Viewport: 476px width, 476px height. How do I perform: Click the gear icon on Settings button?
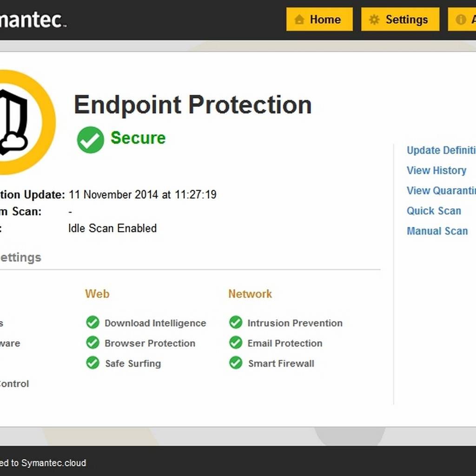(374, 20)
